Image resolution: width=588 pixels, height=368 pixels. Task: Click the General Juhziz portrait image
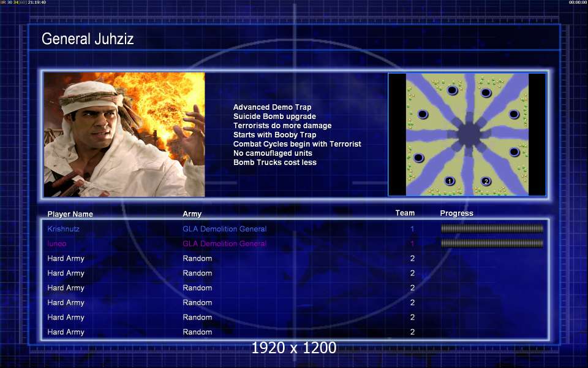(124, 134)
